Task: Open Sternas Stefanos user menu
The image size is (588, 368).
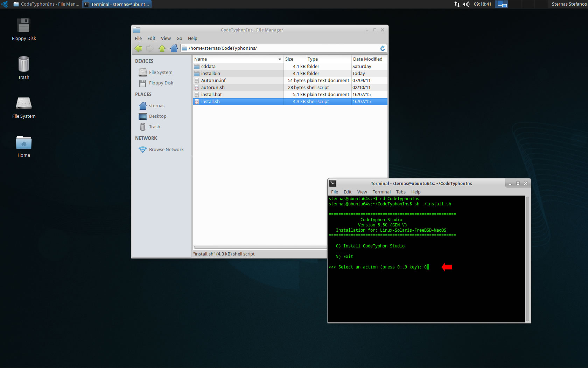Action: click(569, 4)
